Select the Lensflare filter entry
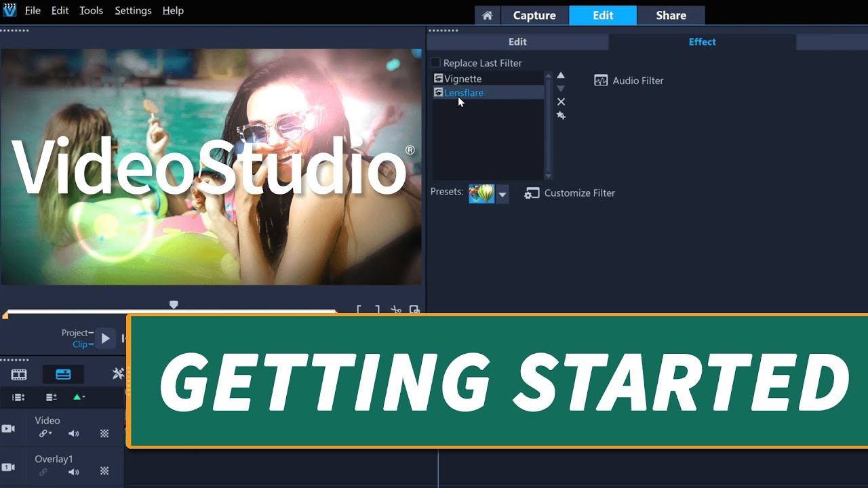The image size is (868, 488). pos(488,93)
